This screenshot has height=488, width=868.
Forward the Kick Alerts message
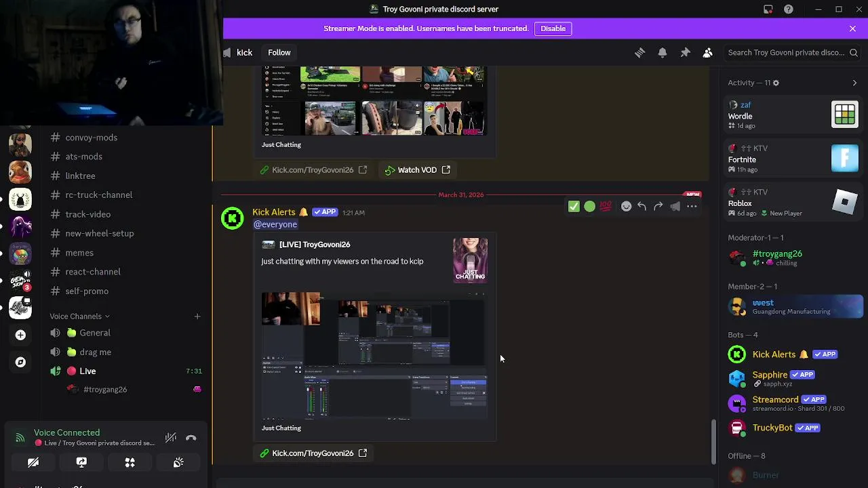[x=658, y=207]
